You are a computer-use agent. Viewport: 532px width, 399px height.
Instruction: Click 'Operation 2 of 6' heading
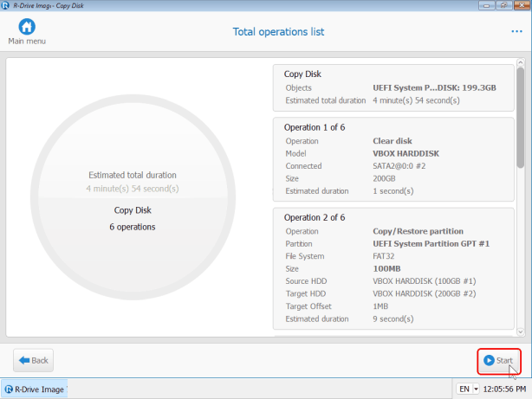click(315, 217)
